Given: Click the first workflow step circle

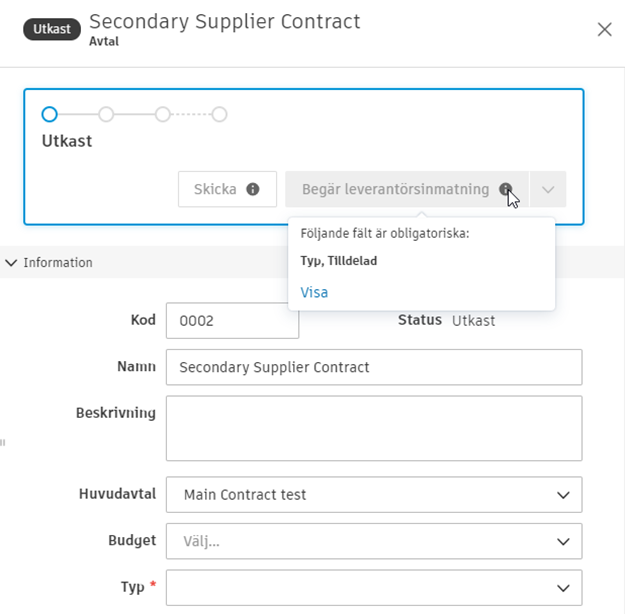Looking at the screenshot, I should 50,114.
